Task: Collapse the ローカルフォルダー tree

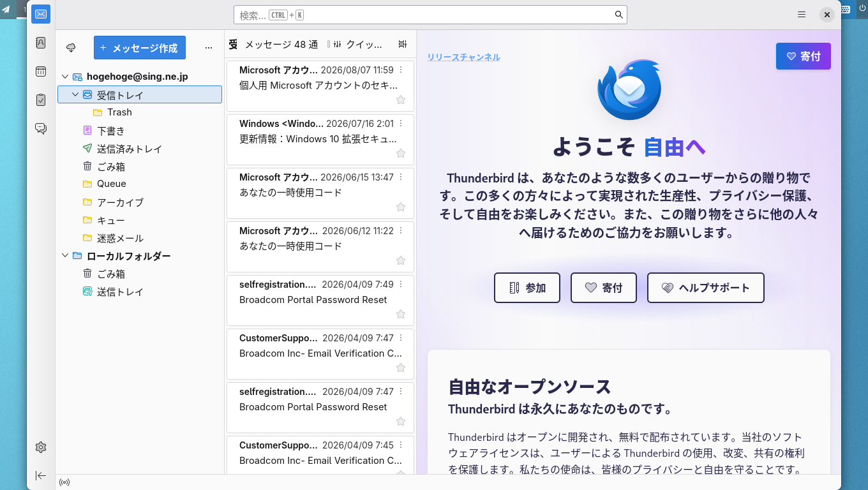Action: (64, 256)
